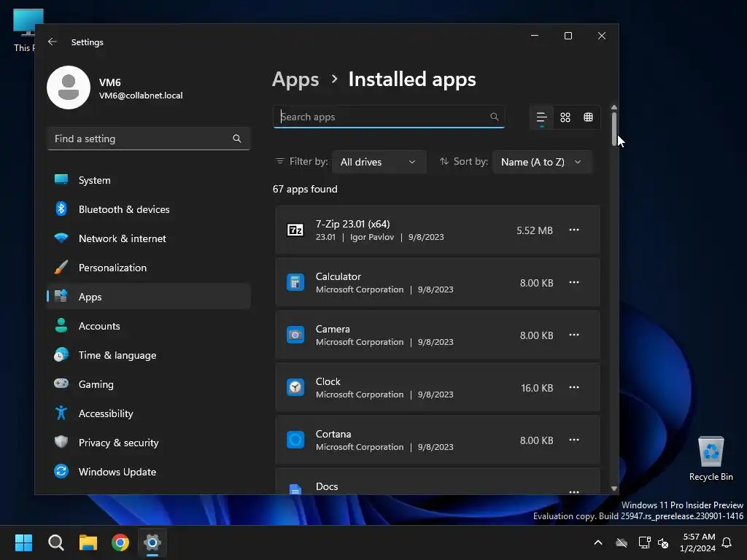This screenshot has width=747, height=560.
Task: Click the Apps breadcrumb link
Action: coord(295,79)
